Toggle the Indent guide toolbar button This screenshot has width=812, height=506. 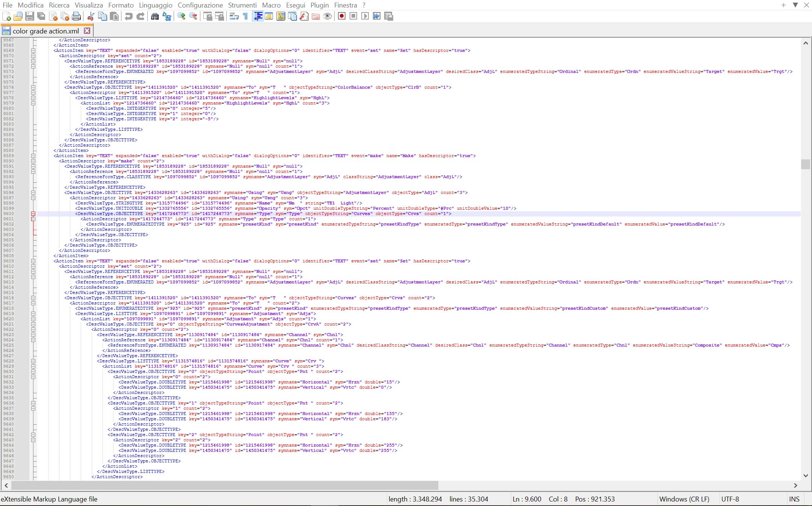tap(258, 16)
